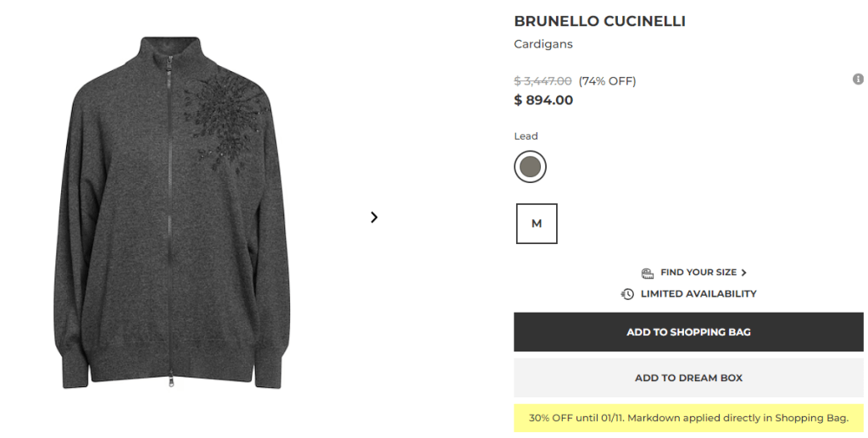The height and width of the screenshot is (438, 868).
Task: Go to the Cardigans category
Action: 543,44
